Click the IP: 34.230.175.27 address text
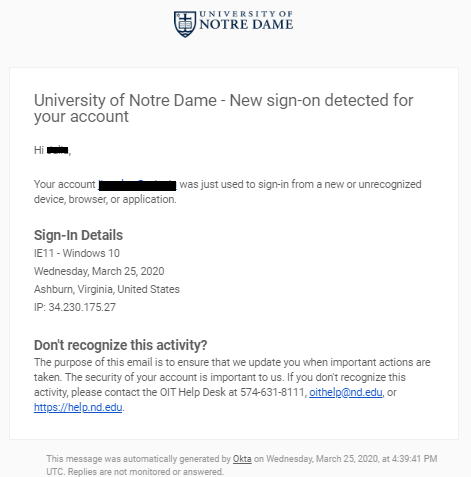 tap(75, 307)
